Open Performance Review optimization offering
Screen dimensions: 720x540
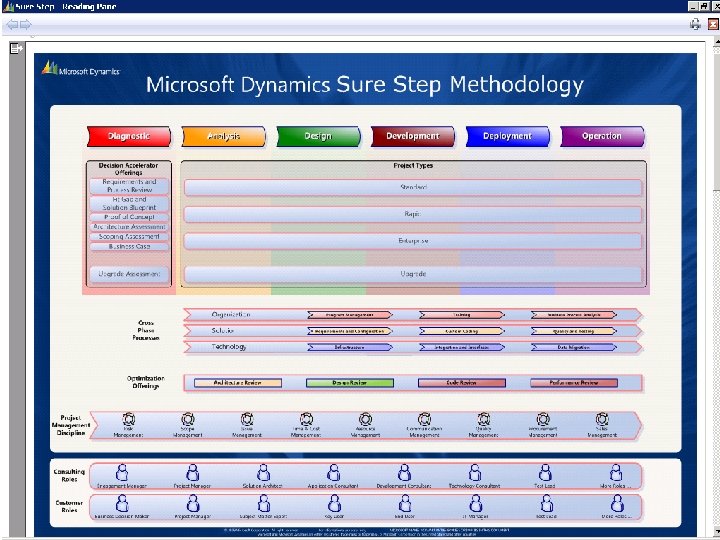click(x=574, y=383)
